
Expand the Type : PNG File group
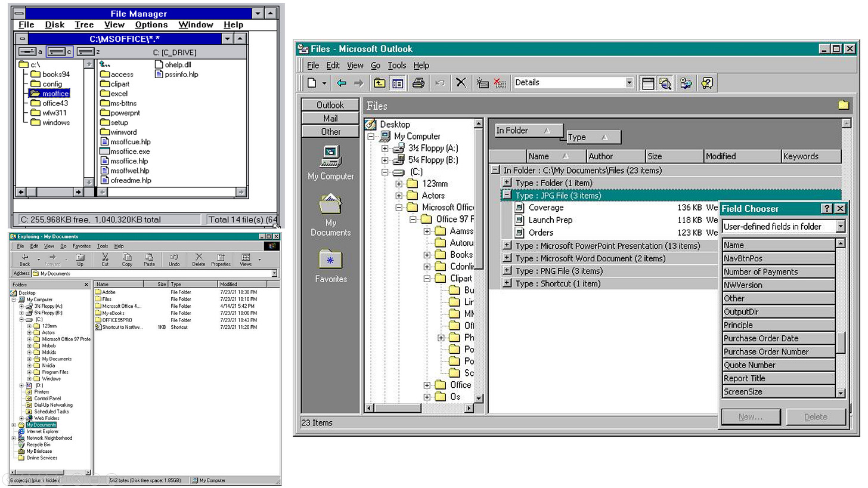[507, 271]
